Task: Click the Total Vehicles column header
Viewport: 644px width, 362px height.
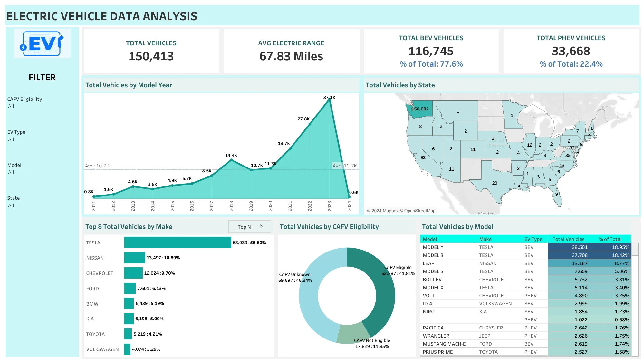Action: pyautogui.click(x=568, y=239)
